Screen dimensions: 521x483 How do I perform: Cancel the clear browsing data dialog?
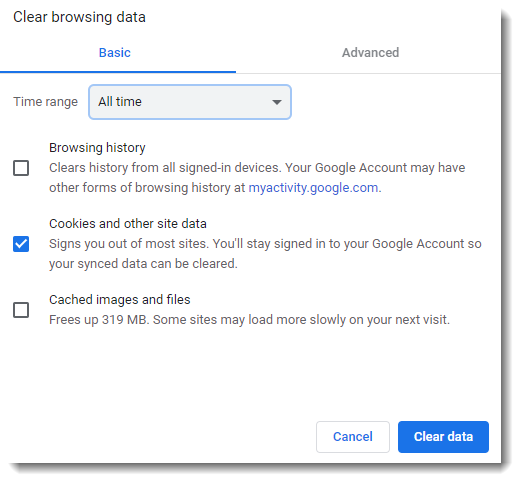tap(353, 437)
